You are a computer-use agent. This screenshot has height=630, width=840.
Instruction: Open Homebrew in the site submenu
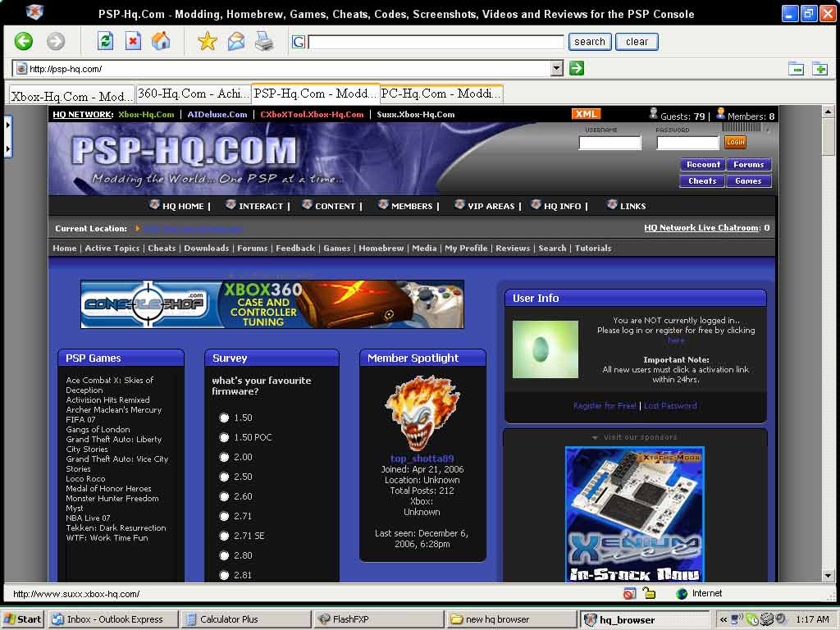click(381, 248)
